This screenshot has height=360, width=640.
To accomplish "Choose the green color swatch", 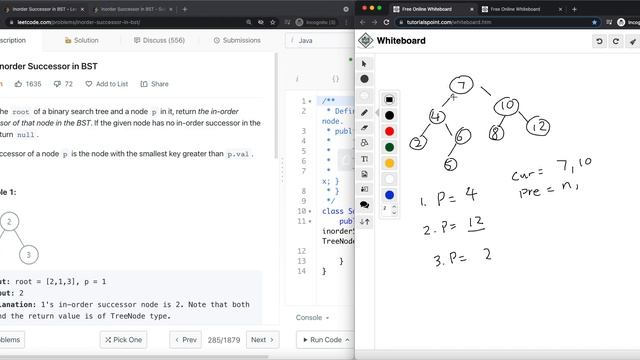I will (x=389, y=147).
